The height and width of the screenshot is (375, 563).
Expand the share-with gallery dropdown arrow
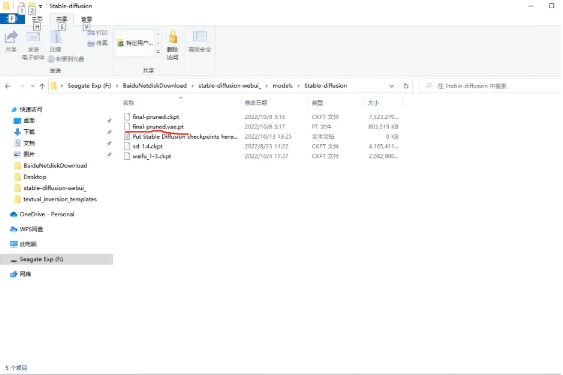[x=158, y=52]
